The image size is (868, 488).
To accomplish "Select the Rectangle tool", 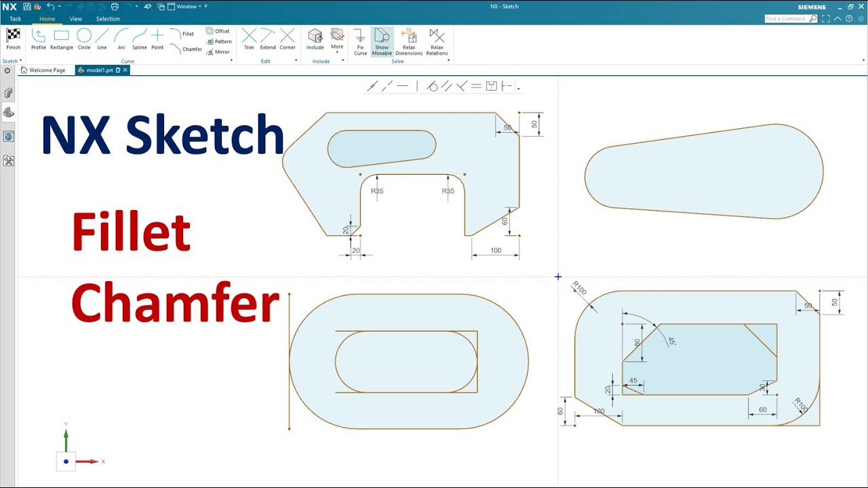I will click(62, 39).
